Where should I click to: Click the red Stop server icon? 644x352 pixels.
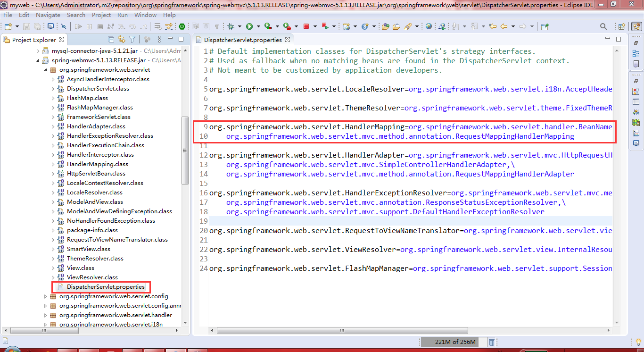pyautogui.click(x=306, y=26)
